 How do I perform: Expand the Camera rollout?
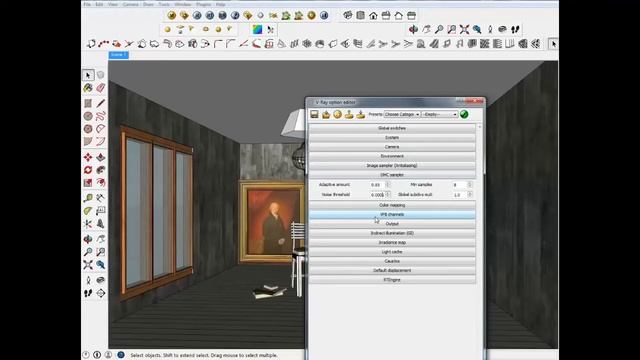pyautogui.click(x=392, y=147)
